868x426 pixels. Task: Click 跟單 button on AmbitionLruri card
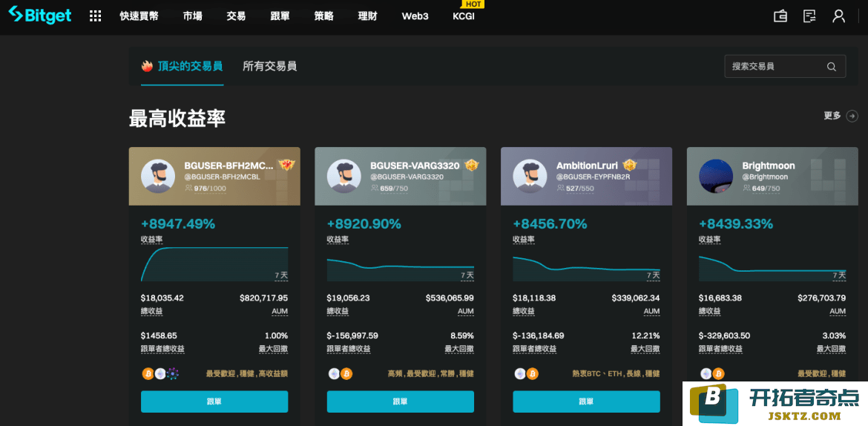point(586,402)
